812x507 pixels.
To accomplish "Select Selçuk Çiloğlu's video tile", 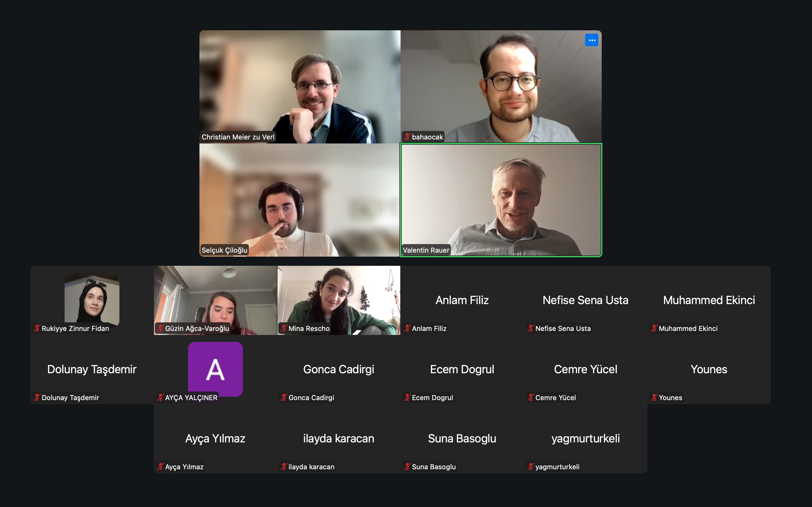I will click(x=300, y=200).
